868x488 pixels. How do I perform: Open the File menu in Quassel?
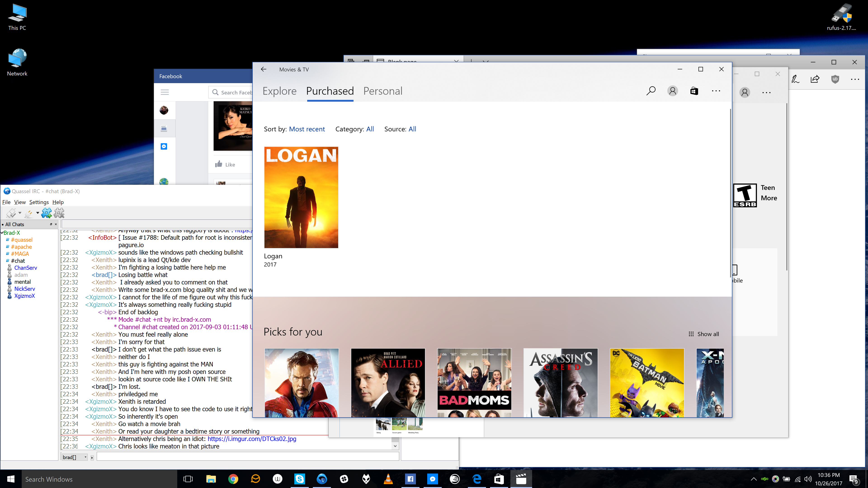click(x=6, y=202)
